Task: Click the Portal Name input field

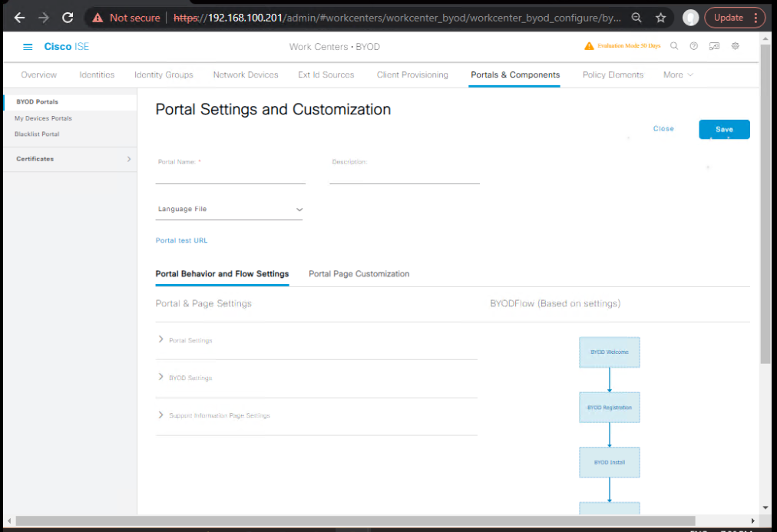Action: click(x=230, y=176)
